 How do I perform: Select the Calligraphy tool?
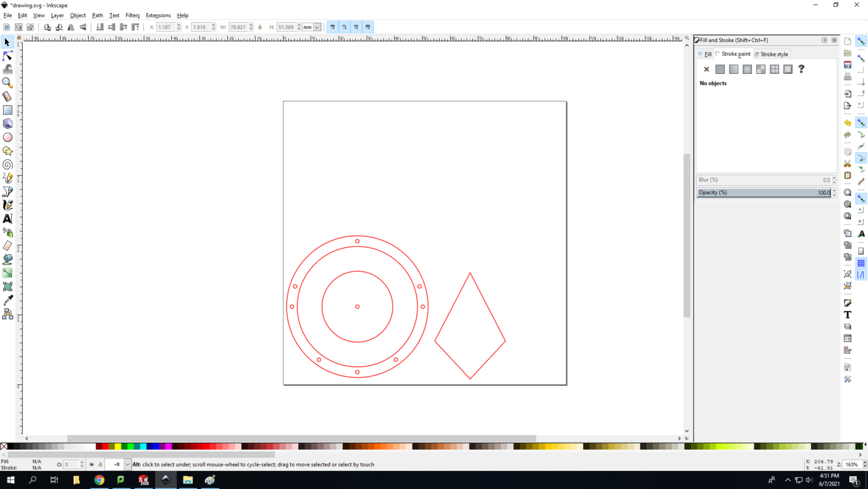(x=7, y=205)
